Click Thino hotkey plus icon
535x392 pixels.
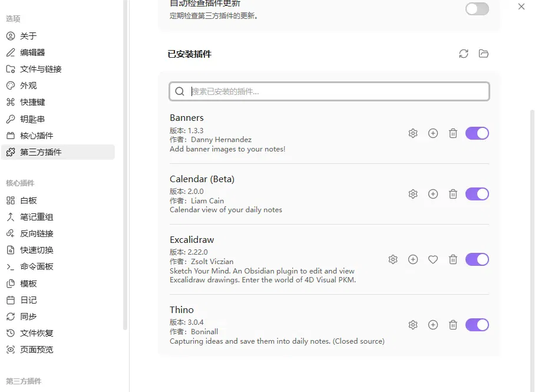[x=433, y=325]
